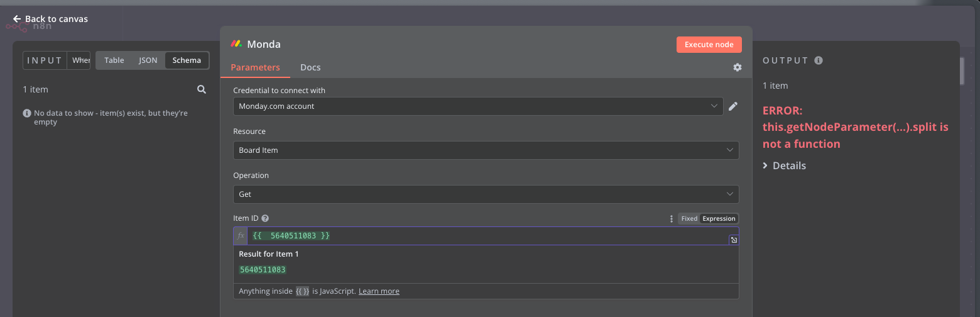Open Item ID help question mark
980x317 pixels.
point(265,218)
